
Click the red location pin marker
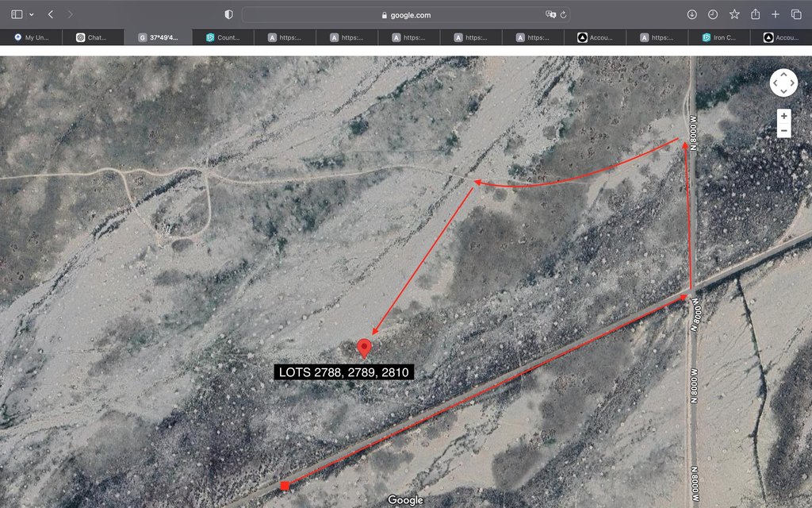pos(364,348)
